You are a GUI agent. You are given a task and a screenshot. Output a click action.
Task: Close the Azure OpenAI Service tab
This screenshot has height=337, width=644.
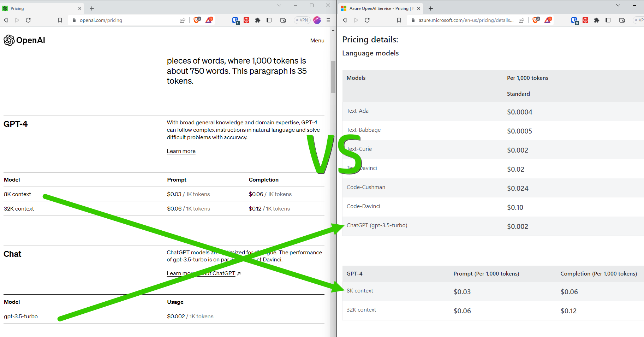pyautogui.click(x=419, y=8)
